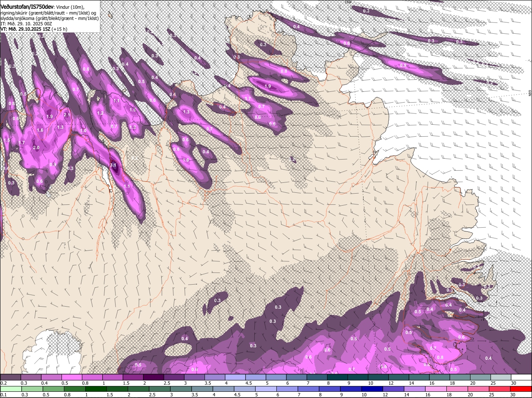532x398 pixels.
Task: Click the white swatch after 30 in the purple-teal row
Action: (x=522, y=377)
